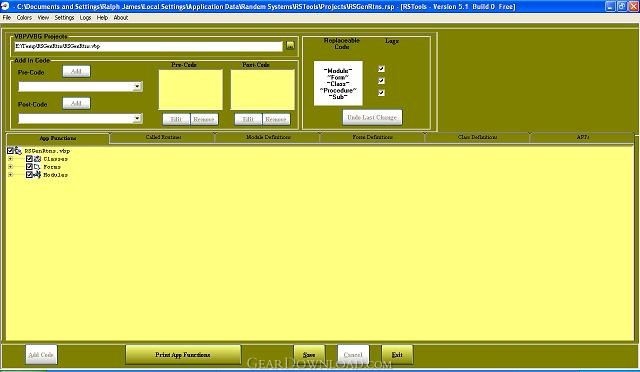640x372 pixels.
Task: Click the browse button beside project path
Action: [290, 46]
